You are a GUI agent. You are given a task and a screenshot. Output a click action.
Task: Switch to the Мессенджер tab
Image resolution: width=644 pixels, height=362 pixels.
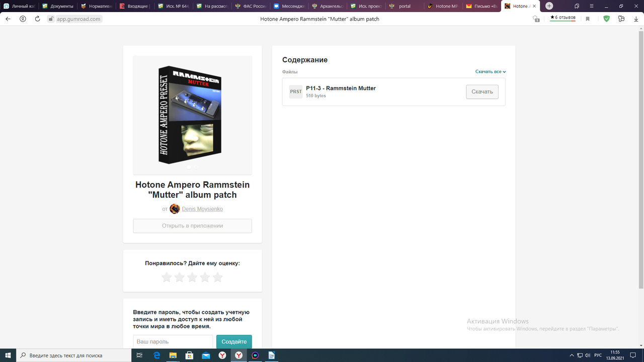289,6
